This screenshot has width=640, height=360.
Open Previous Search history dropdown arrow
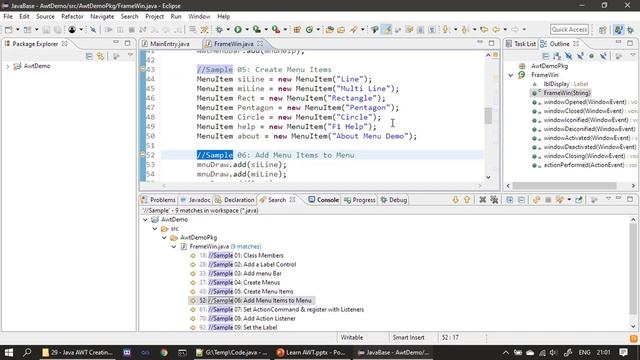pyautogui.click(x=569, y=200)
